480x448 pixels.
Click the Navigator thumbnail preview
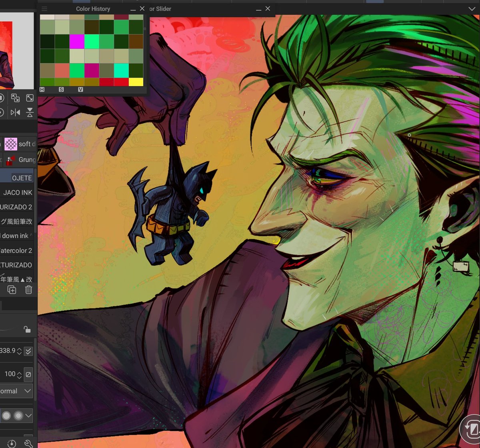click(17, 50)
